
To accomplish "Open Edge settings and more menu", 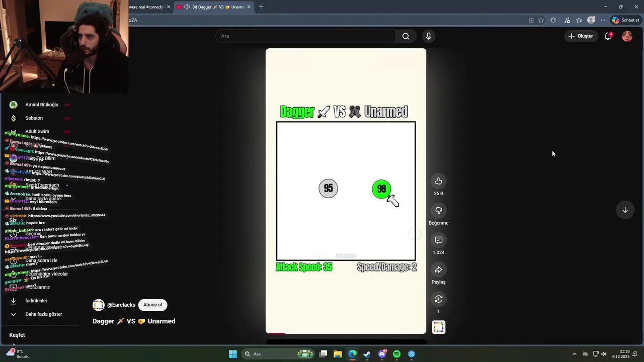I will coord(603,20).
